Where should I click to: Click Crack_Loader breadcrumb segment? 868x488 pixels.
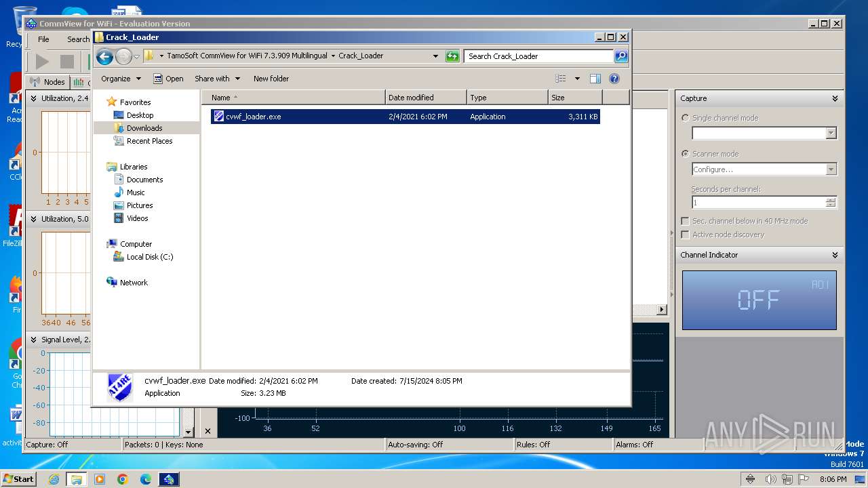pyautogui.click(x=361, y=56)
